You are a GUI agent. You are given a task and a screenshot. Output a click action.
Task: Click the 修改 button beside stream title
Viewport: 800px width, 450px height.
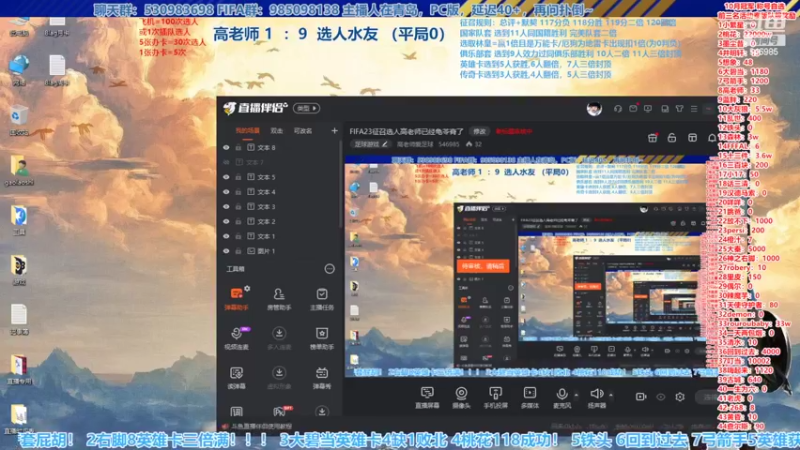pyautogui.click(x=479, y=132)
